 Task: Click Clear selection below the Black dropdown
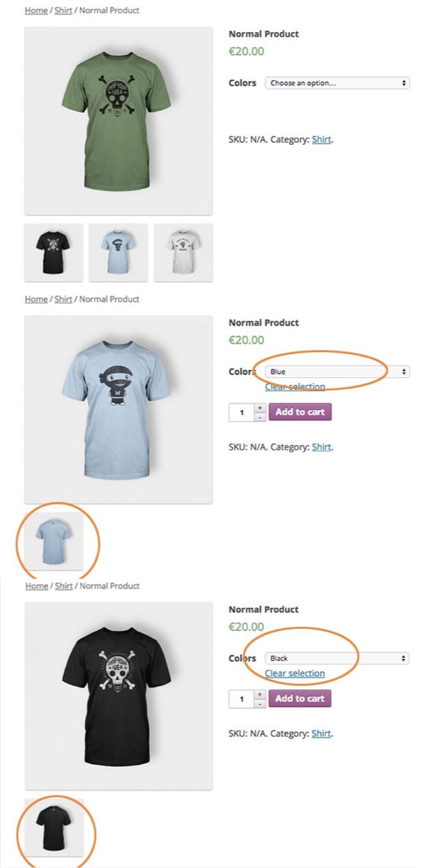point(295,673)
